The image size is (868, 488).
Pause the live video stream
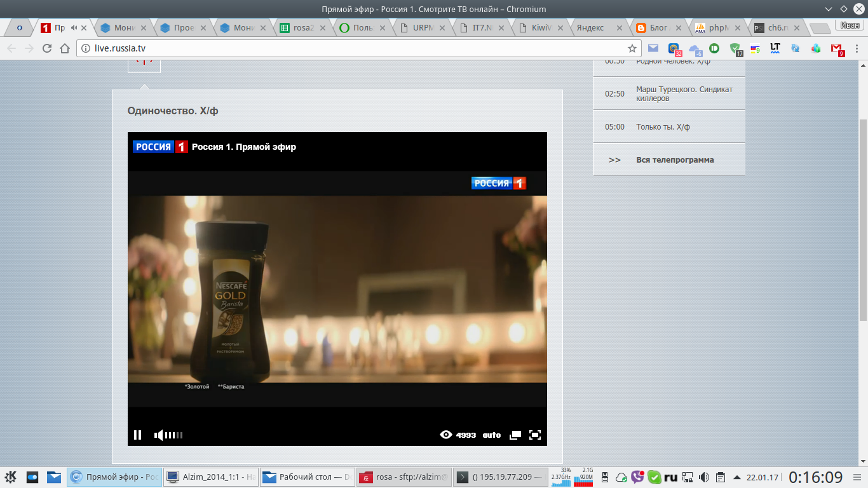pyautogui.click(x=137, y=435)
